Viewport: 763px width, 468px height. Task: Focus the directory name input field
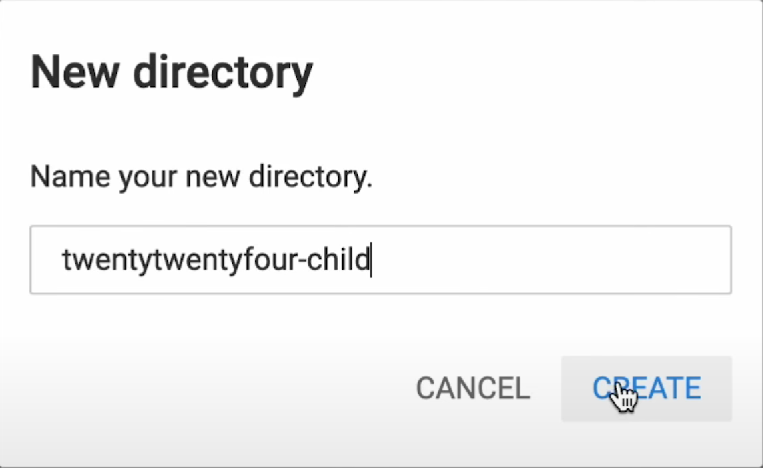pyautogui.click(x=380, y=260)
